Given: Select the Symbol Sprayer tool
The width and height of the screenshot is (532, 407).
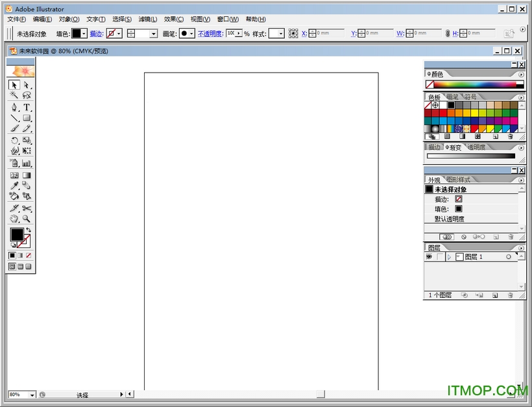Looking at the screenshot, I should point(14,164).
